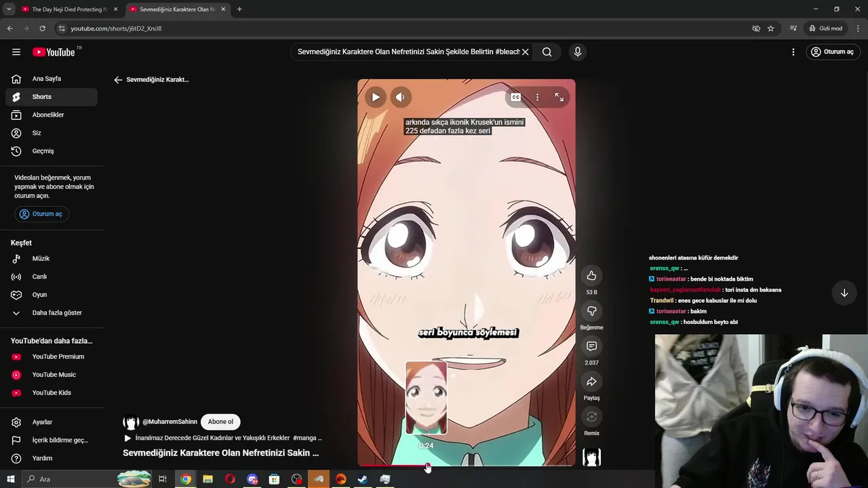The image size is (868, 488).
Task: Go back with the arrow beside the Shorts title
Action: (x=118, y=80)
